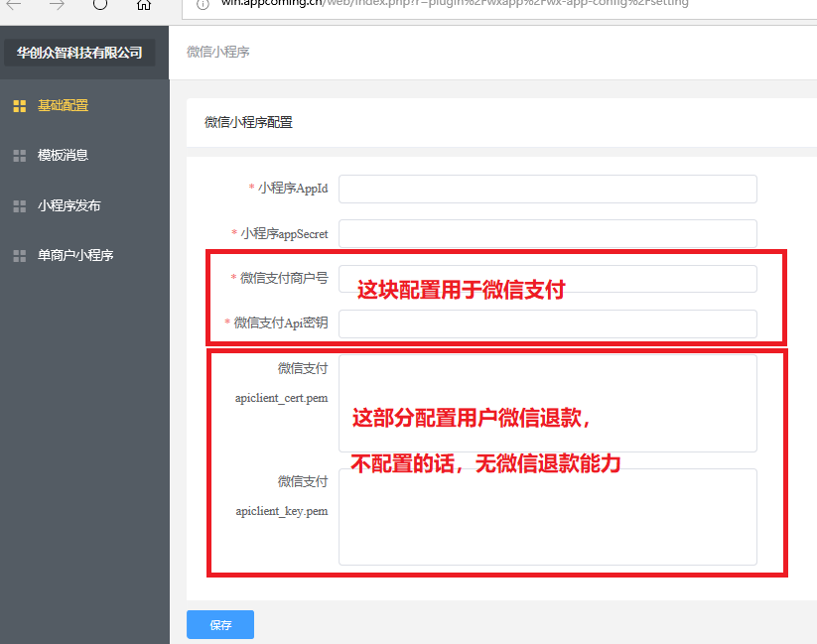This screenshot has width=817, height=644.
Task: Focus the 小程序appSecret input field
Action: [548, 234]
